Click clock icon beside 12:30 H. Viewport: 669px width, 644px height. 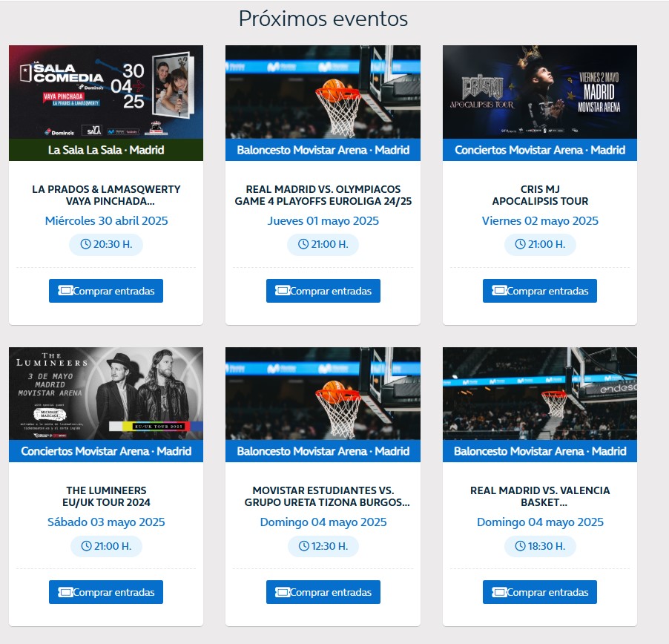pos(304,546)
